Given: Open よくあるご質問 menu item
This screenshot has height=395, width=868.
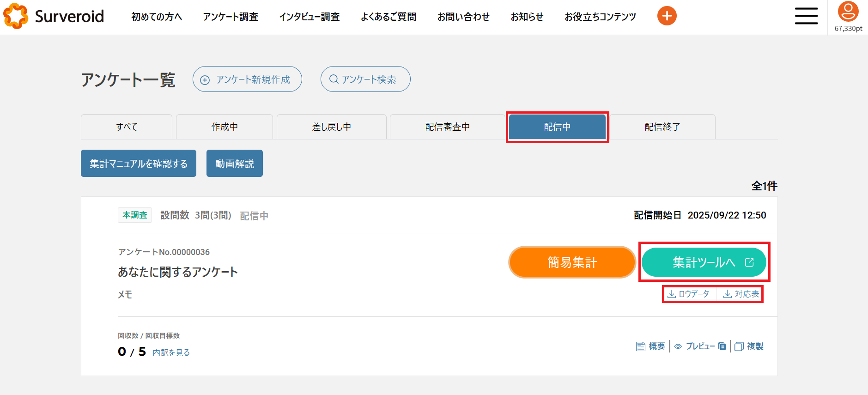Looking at the screenshot, I should click(x=388, y=17).
